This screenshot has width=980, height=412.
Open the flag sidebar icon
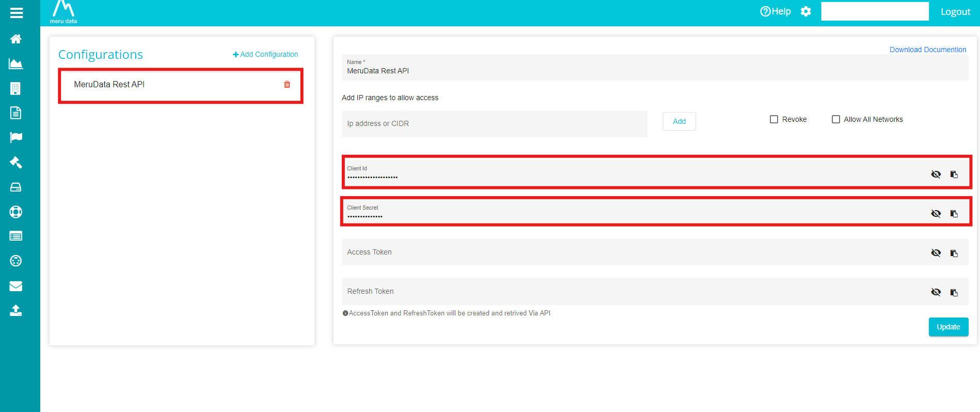(x=16, y=137)
